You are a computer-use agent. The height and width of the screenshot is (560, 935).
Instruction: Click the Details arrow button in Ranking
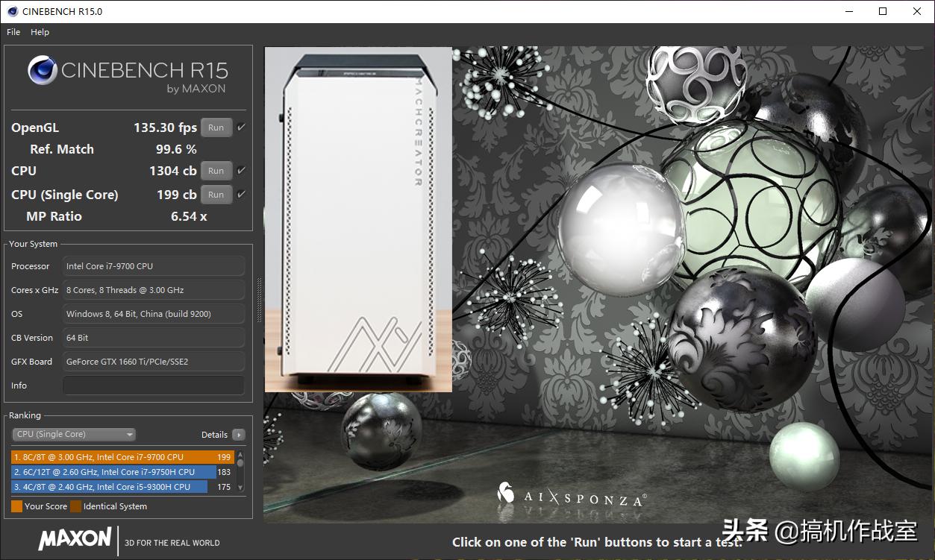tap(238, 435)
